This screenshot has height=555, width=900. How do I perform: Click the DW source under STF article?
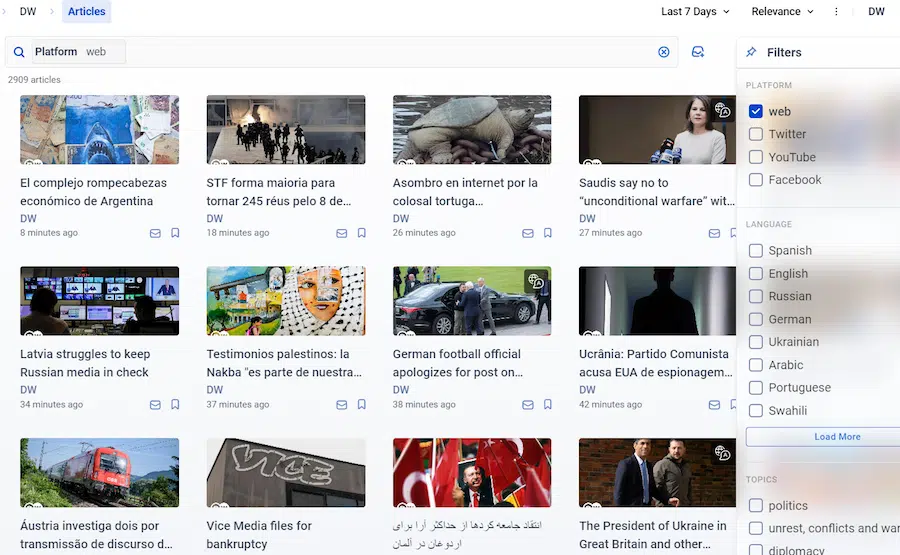[215, 219]
